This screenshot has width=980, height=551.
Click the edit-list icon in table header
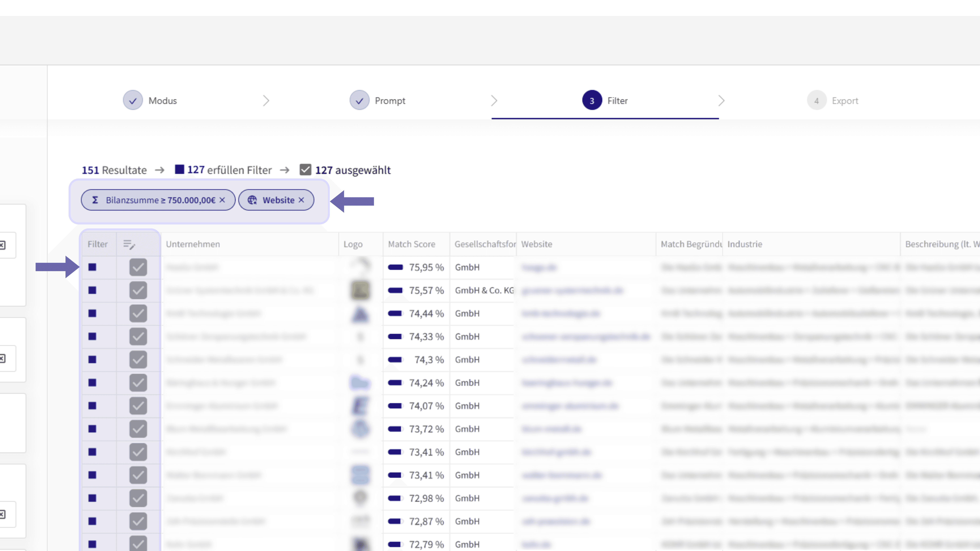click(129, 245)
